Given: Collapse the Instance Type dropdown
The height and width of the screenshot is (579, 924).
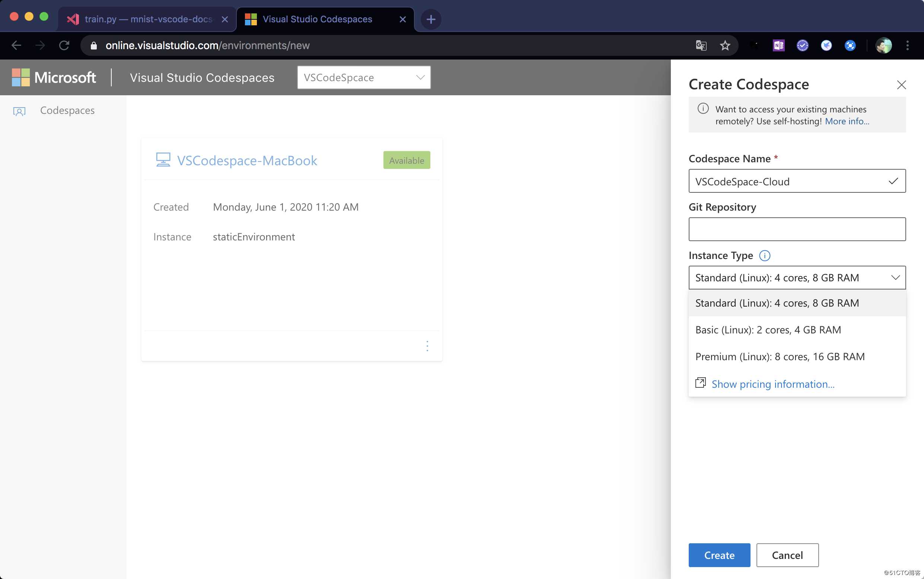Looking at the screenshot, I should pos(797,278).
